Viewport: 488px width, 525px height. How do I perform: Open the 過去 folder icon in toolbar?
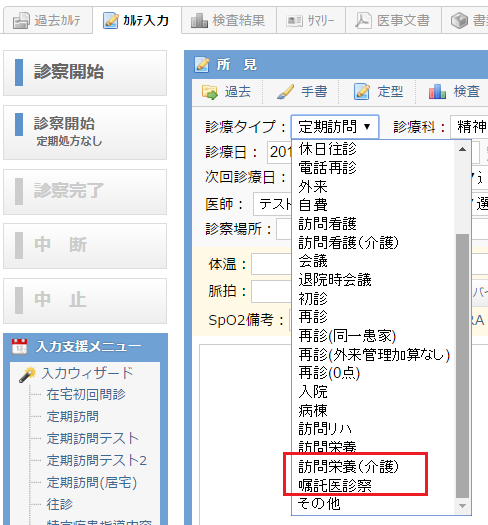210,92
